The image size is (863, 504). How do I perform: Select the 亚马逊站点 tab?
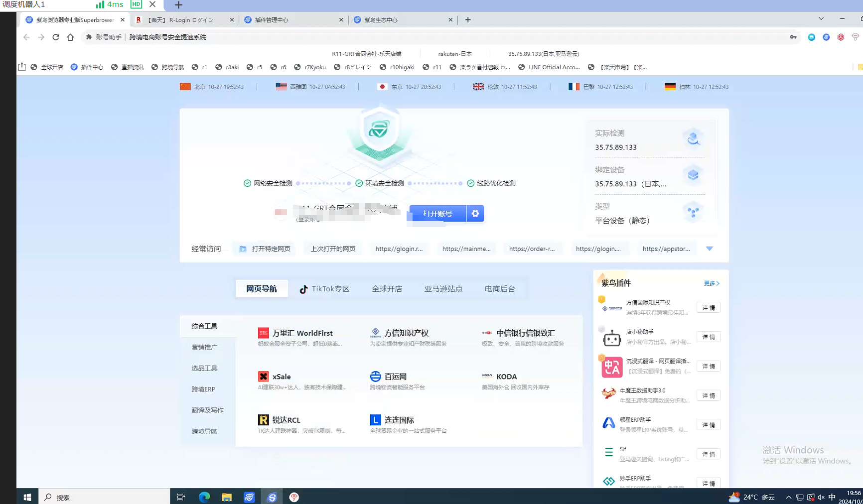tap(443, 289)
